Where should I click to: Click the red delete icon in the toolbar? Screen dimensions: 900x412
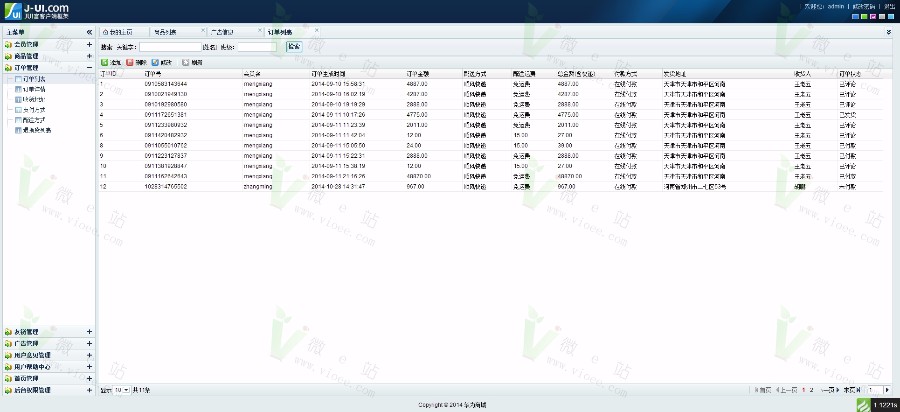tap(130, 62)
